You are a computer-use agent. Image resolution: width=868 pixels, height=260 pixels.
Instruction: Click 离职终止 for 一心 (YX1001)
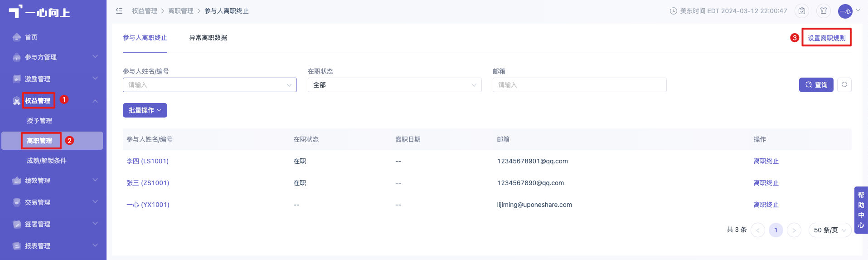coord(766,205)
